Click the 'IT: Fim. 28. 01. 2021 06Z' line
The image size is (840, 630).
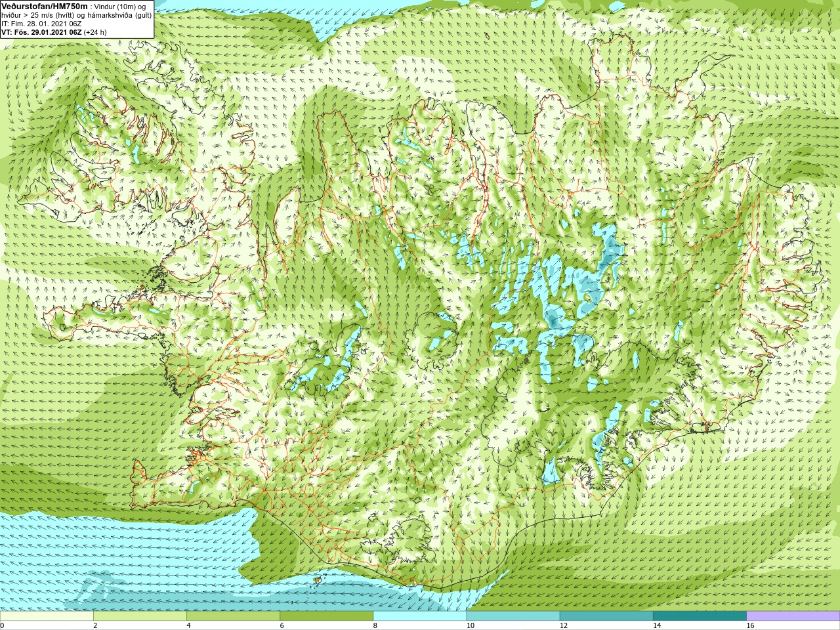tap(41, 24)
